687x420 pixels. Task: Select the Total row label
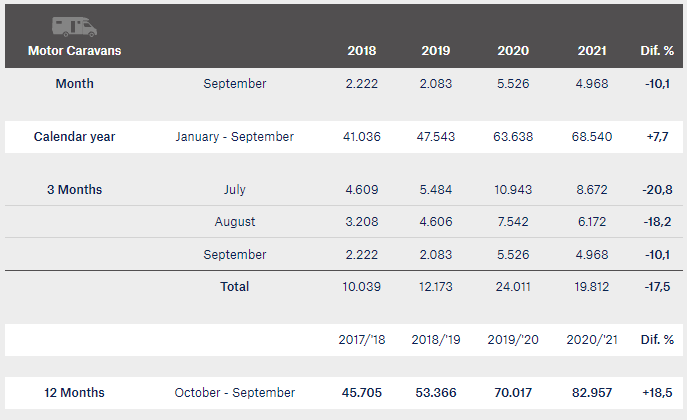click(234, 286)
